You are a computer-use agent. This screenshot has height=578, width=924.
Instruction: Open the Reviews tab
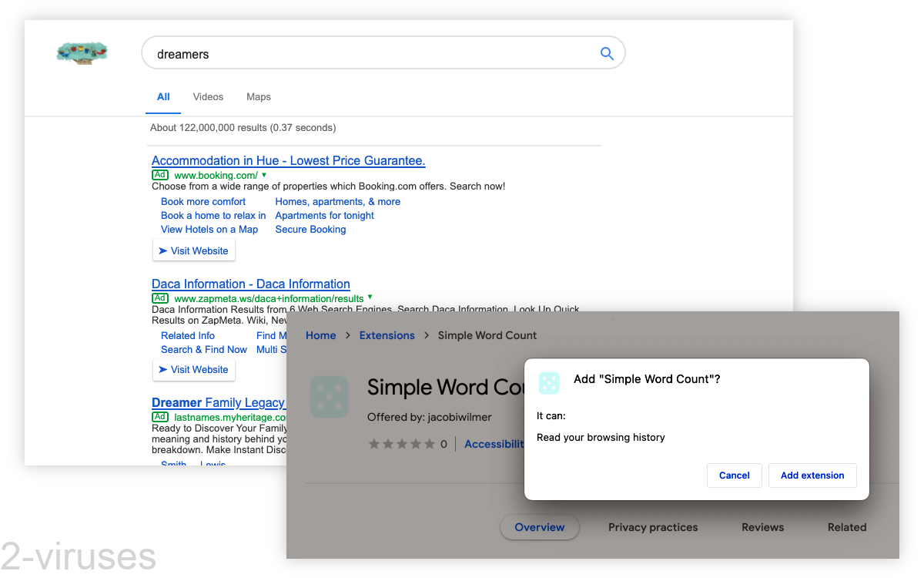click(762, 527)
